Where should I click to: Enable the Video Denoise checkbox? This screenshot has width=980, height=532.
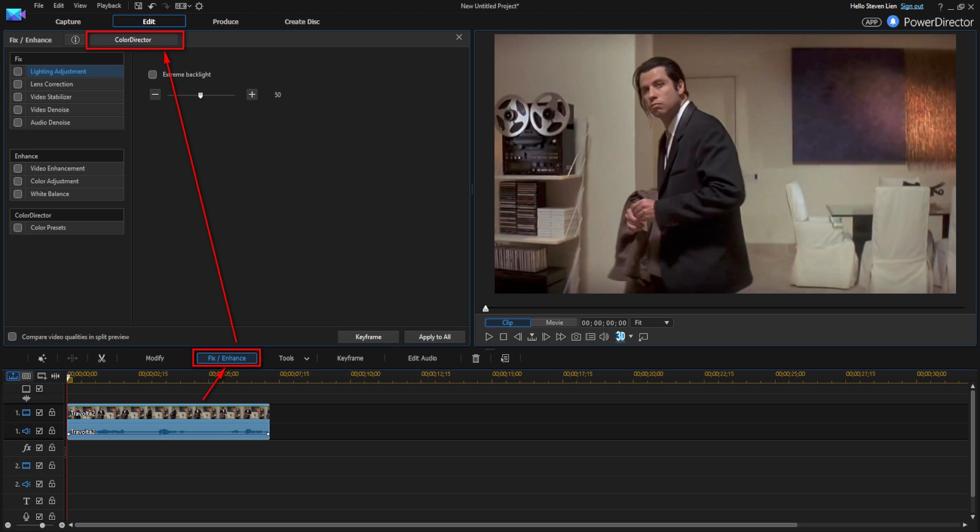point(18,110)
